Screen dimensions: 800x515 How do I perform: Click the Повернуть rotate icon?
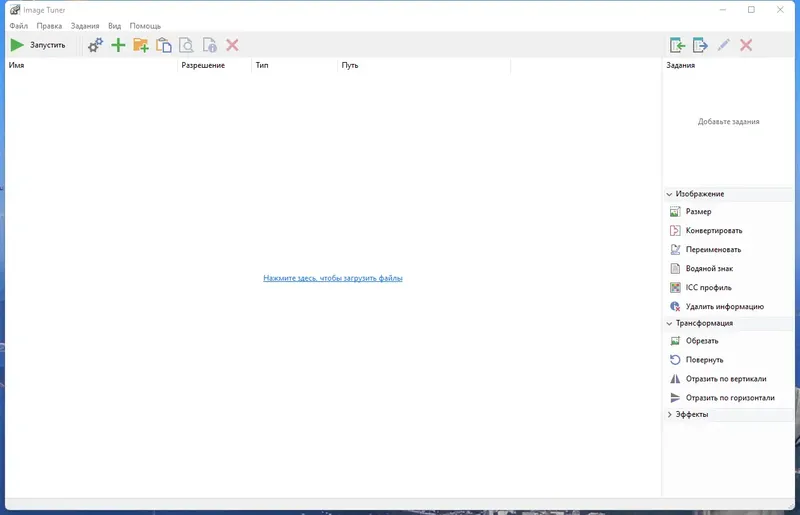[x=675, y=360]
